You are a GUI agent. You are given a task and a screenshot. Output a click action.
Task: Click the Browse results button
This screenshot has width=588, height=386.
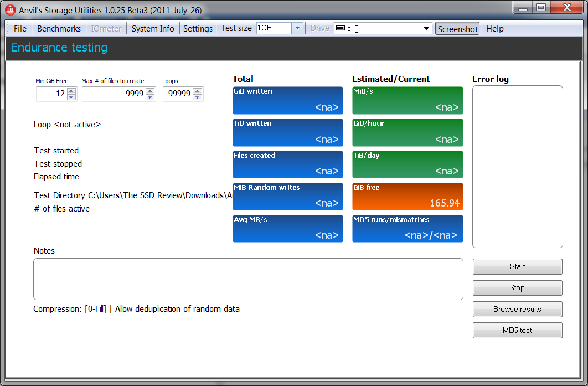coord(517,309)
